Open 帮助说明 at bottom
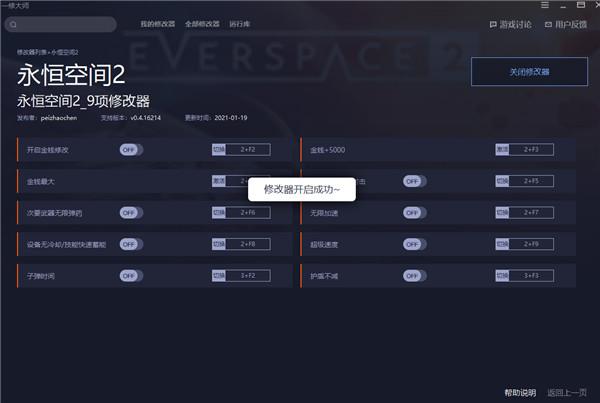Viewport: 600px width, 403px height. click(x=520, y=392)
